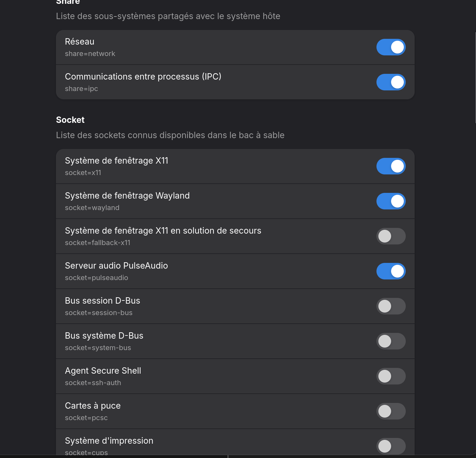Click the 'socket=ssh-auth' subtitle text
The height and width of the screenshot is (458, 476).
pos(93,383)
